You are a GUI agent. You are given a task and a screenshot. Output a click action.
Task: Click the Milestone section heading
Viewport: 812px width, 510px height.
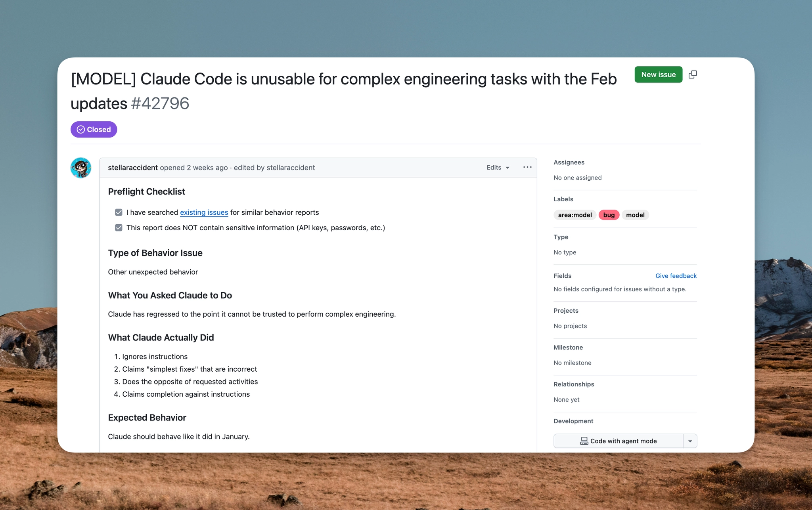coord(568,348)
